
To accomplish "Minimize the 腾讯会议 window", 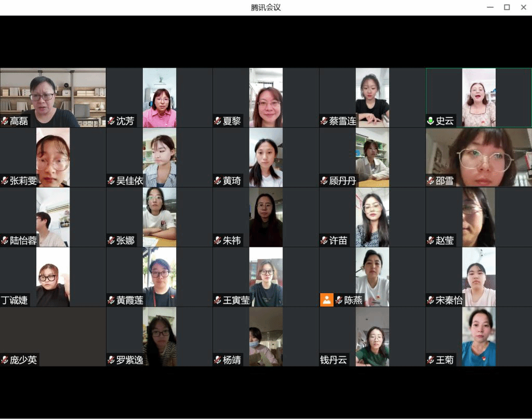I will (490, 7).
